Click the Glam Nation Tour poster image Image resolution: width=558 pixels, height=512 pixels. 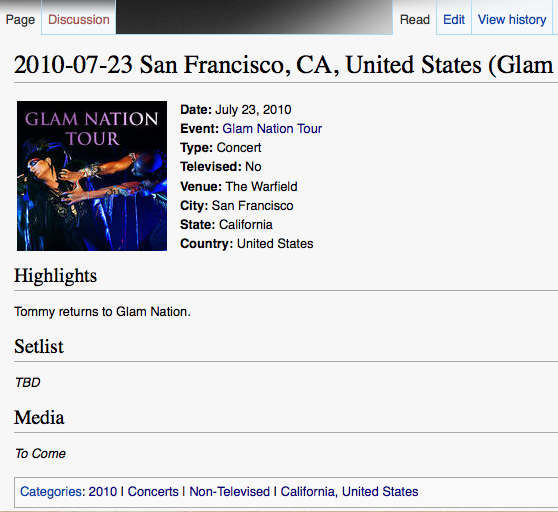(x=92, y=176)
